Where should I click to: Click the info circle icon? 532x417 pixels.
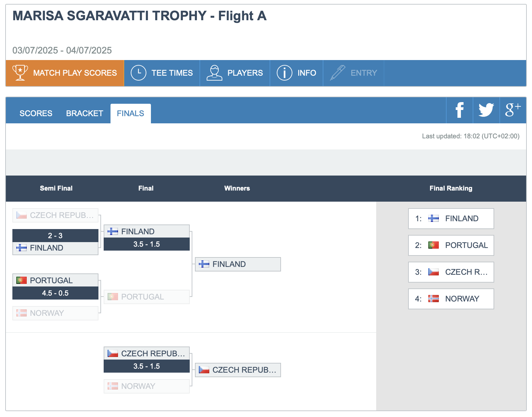pyautogui.click(x=285, y=73)
